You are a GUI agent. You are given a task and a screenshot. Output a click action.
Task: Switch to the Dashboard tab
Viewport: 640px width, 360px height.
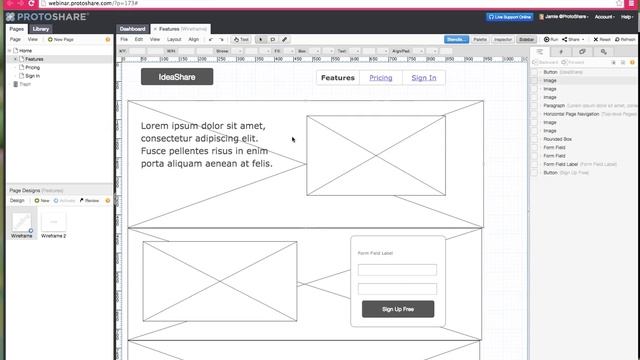pos(132,29)
